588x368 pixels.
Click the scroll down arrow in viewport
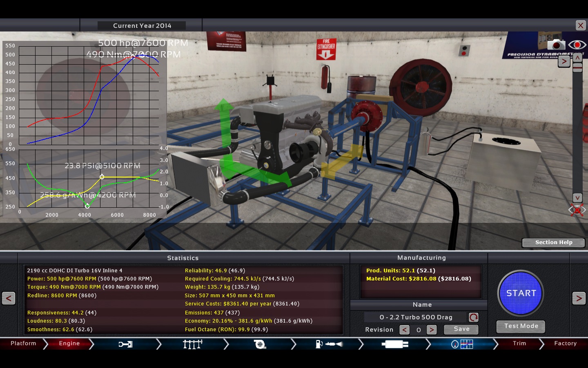pos(577,198)
